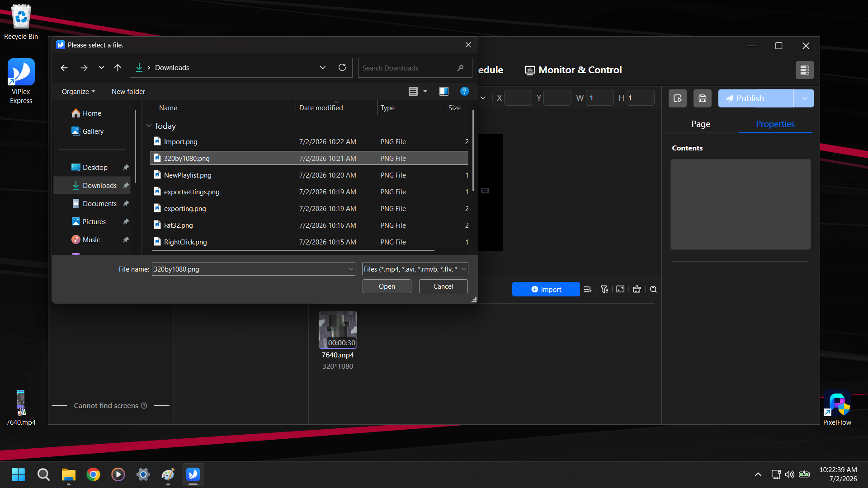Open the recent locations dropdown arrow

click(x=101, y=68)
